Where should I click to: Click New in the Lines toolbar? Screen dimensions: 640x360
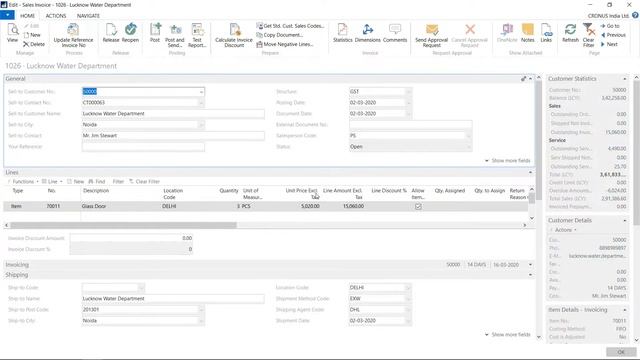pyautogui.click(x=76, y=182)
